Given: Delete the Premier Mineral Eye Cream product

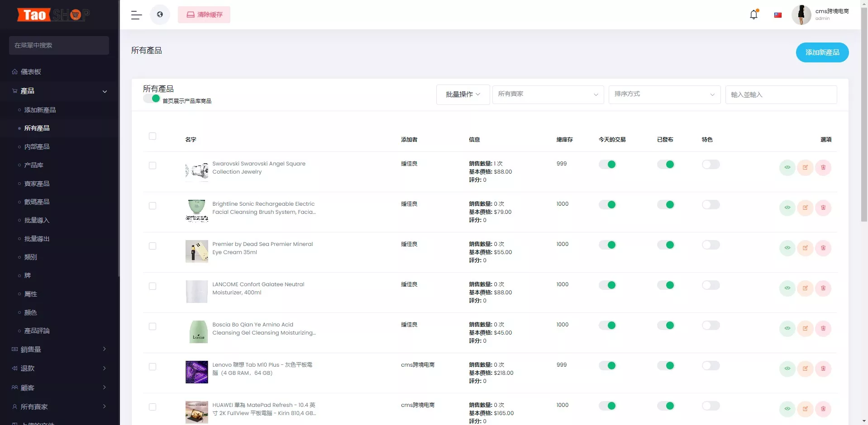Looking at the screenshot, I should pos(823,248).
